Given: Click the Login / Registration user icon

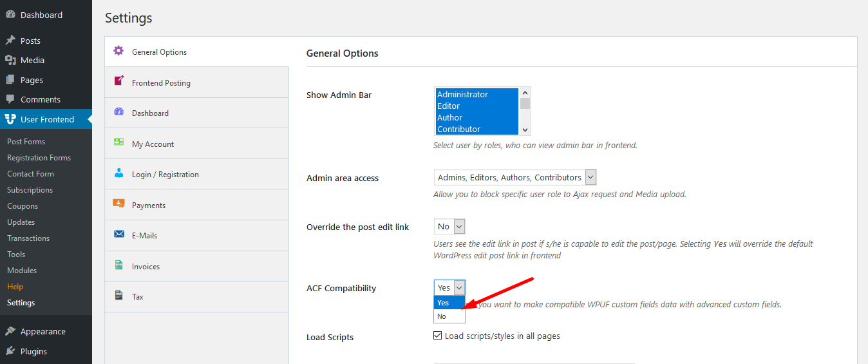Looking at the screenshot, I should click(x=118, y=173).
